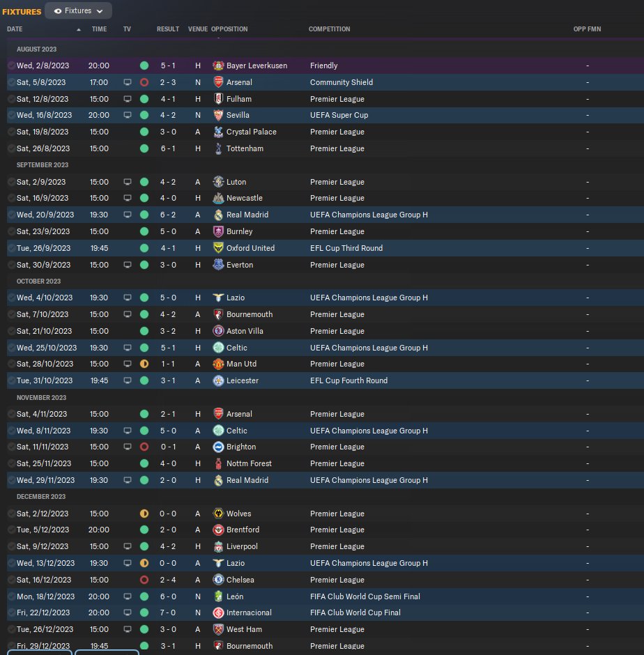Open the 6 - 1 Tottenham result
Screen dimensions: 644x655
coord(168,148)
